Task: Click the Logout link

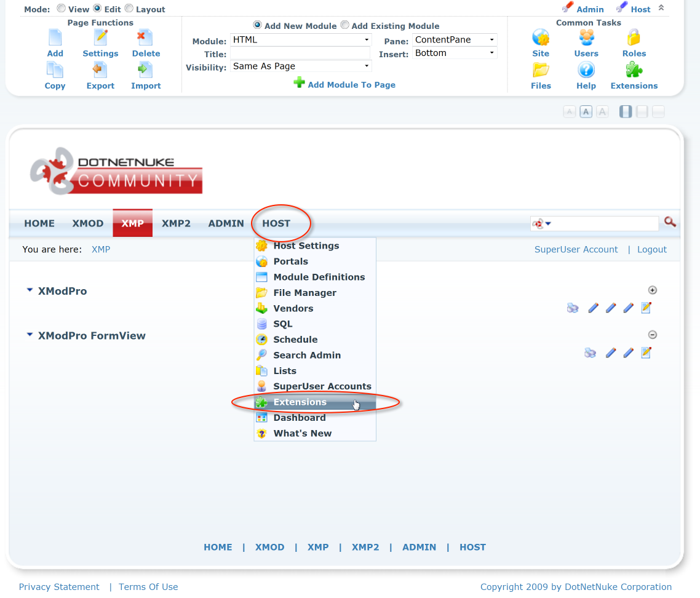Action: point(652,250)
